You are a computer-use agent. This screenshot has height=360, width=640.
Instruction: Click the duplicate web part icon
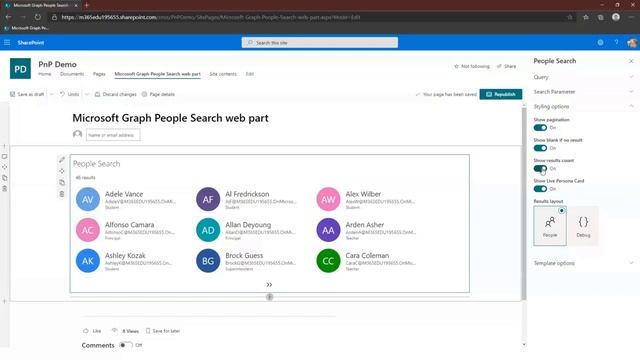(x=62, y=182)
